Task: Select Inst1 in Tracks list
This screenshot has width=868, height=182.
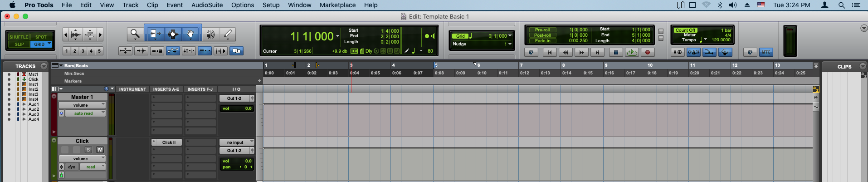Action: click(x=34, y=84)
